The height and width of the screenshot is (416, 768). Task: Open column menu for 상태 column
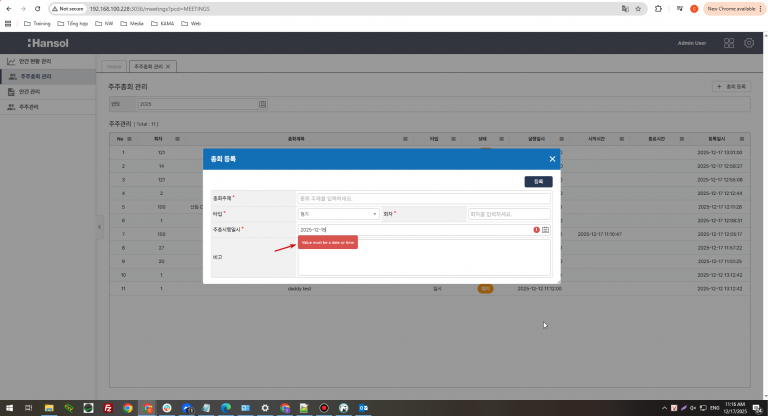click(501, 139)
